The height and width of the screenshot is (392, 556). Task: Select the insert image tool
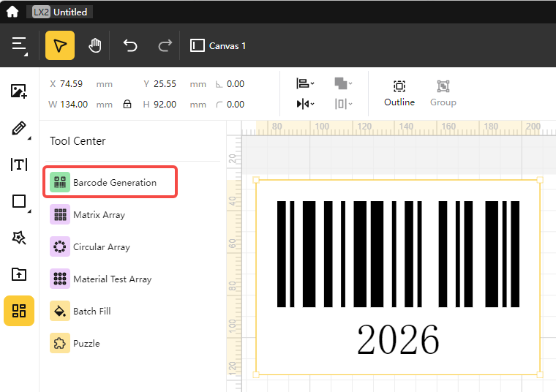(x=19, y=91)
